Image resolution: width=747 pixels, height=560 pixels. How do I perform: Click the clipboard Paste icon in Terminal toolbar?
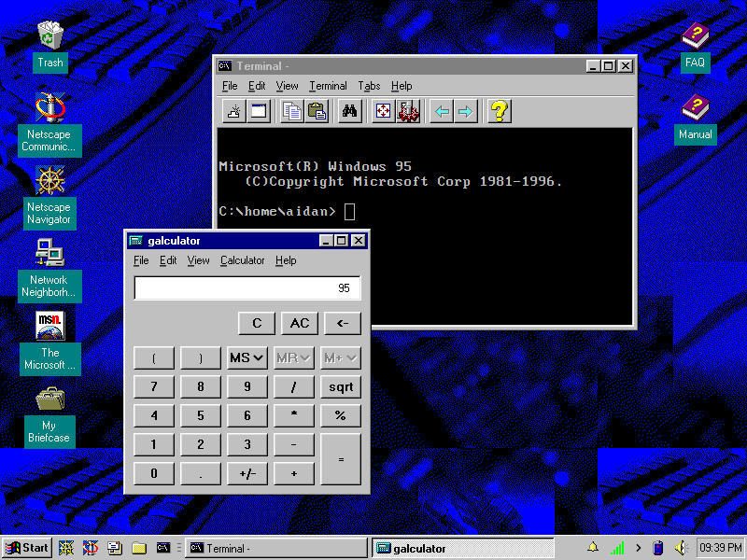click(317, 112)
